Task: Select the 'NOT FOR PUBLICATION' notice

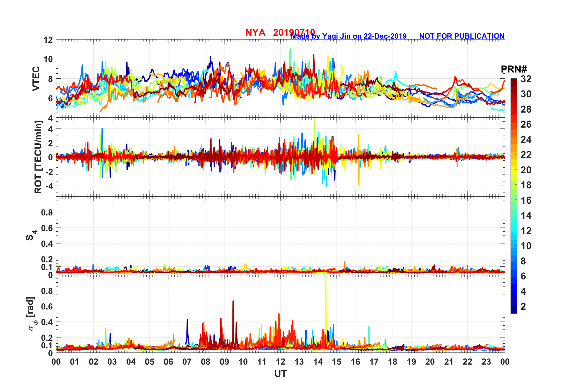Action: 462,36
